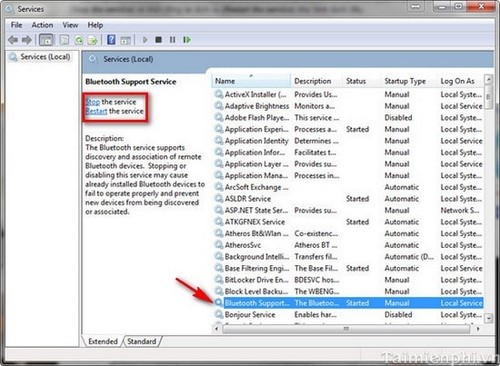Click Network S... log on of ASP.NET
Viewport: 500px width, 366px height.
coord(460,210)
